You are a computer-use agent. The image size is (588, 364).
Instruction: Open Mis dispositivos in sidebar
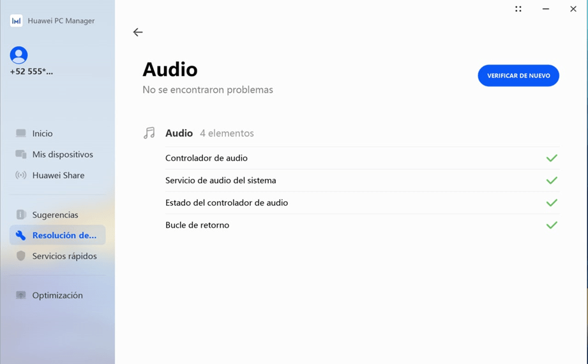63,155
